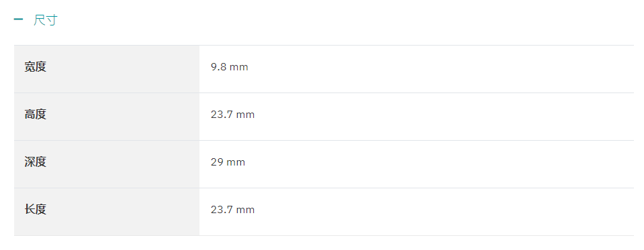
Task: Collapse the 尺寸 section minus icon
Action: tap(19, 19)
